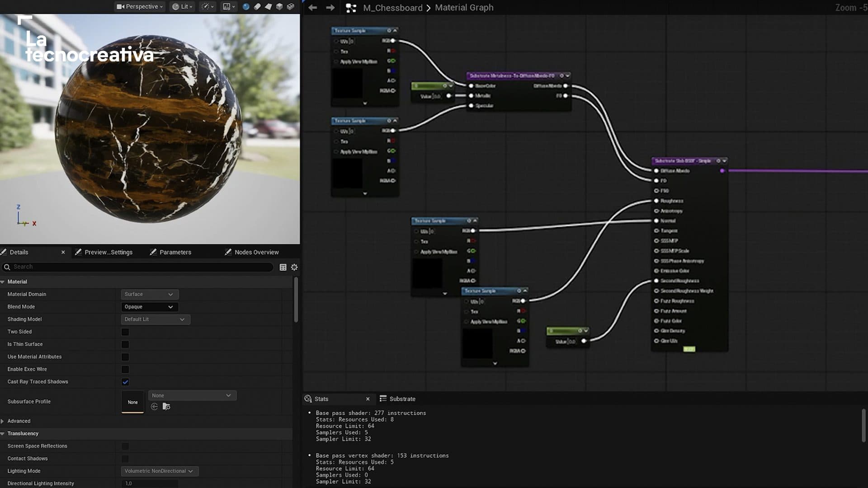The image size is (868, 488).
Task: Click the purple output pin of Substrate Slab node
Action: pos(722,171)
